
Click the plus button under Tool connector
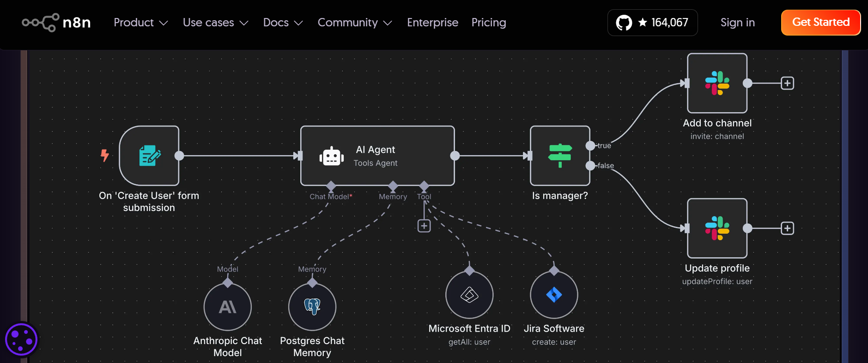[x=424, y=226]
